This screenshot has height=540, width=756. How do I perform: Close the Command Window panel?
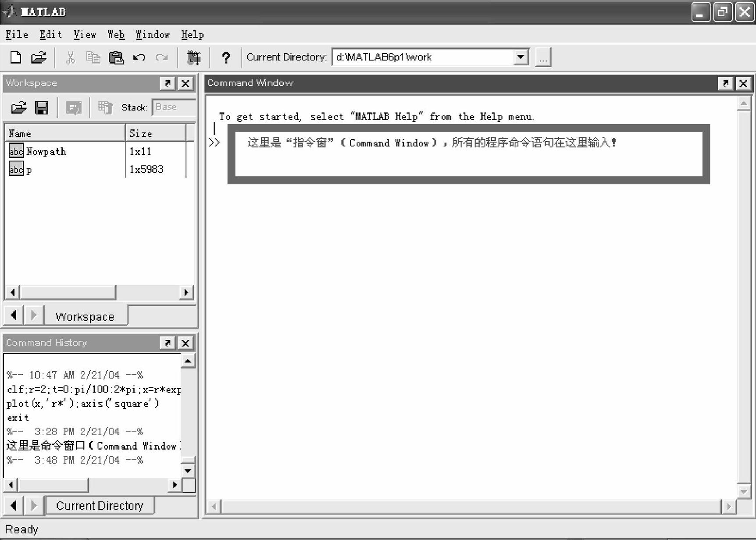[743, 83]
